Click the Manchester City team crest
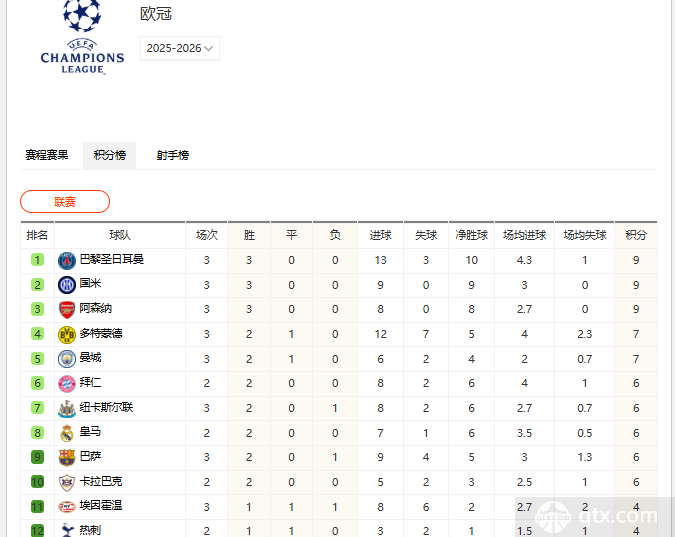Image resolution: width=675 pixels, height=537 pixels. coord(67,358)
